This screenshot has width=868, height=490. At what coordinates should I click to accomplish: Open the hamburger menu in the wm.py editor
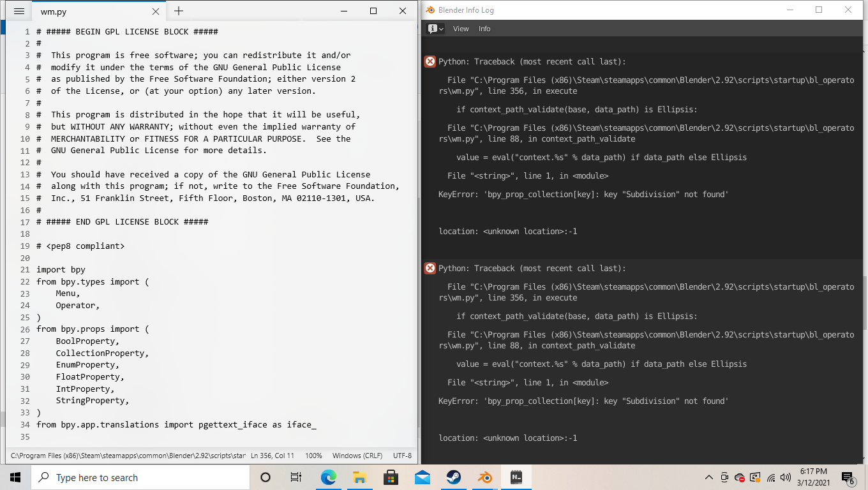tap(19, 11)
